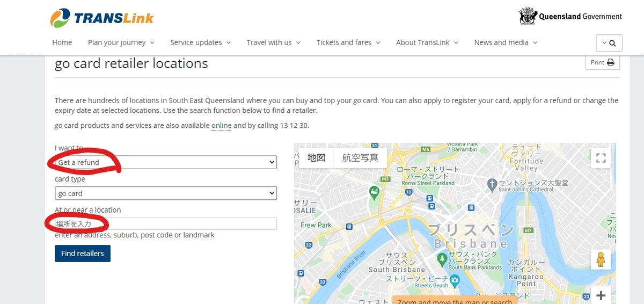Expand the News and media menu
The width and height of the screenshot is (644, 304).
(506, 42)
